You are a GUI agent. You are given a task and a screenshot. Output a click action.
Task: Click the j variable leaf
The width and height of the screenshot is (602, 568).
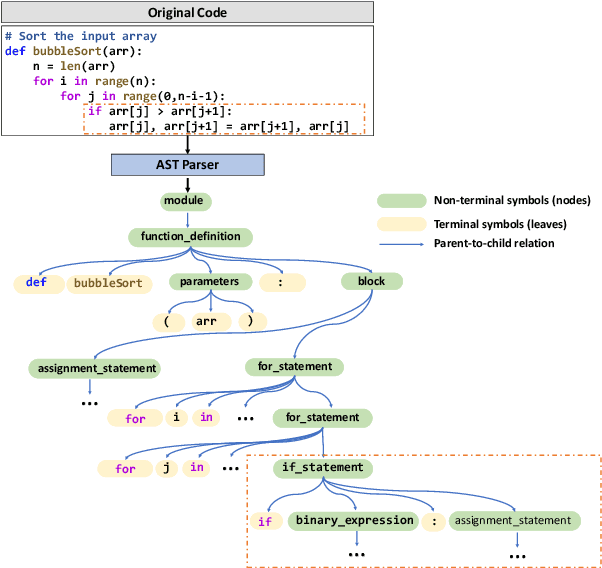click(x=165, y=467)
